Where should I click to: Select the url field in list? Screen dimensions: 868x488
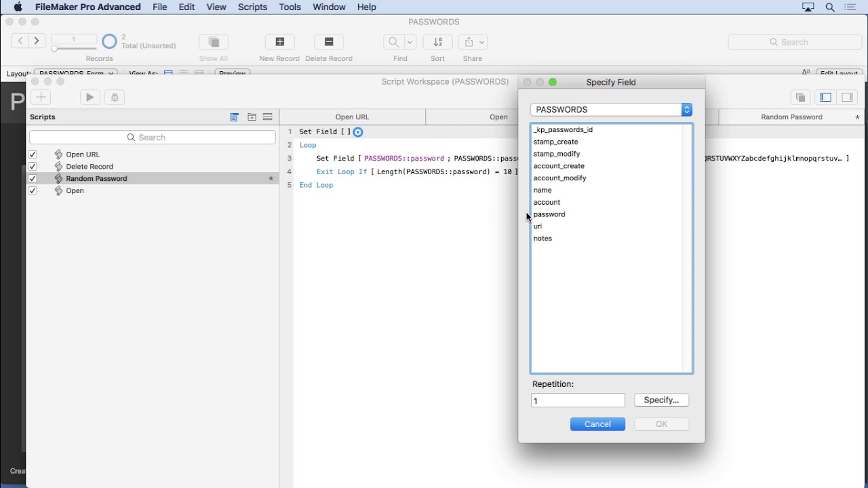pos(607,227)
